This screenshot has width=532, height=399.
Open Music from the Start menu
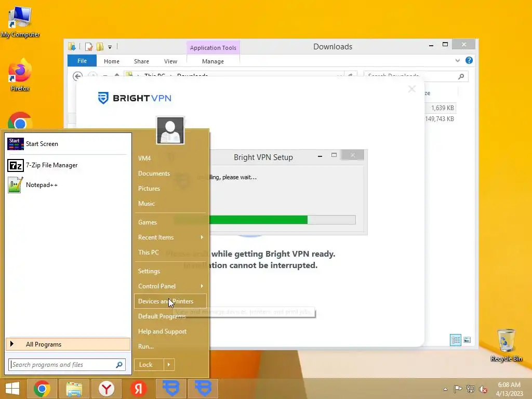(x=146, y=204)
